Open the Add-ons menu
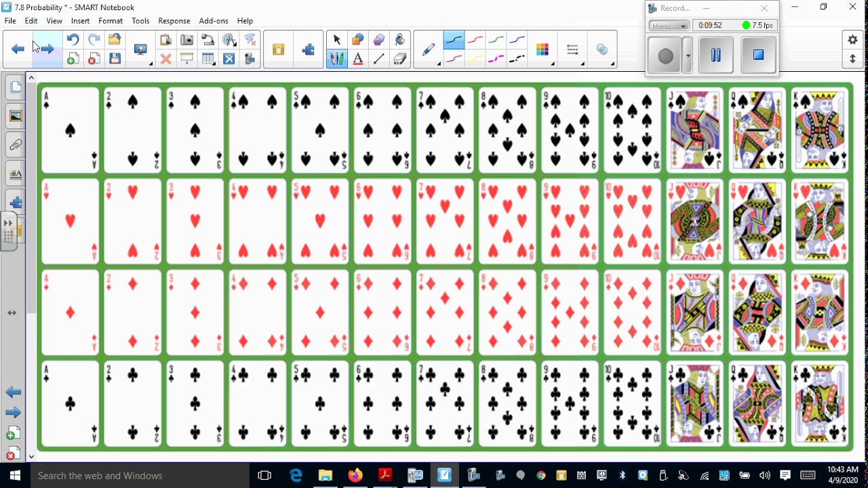The width and height of the screenshot is (868, 488). click(214, 21)
